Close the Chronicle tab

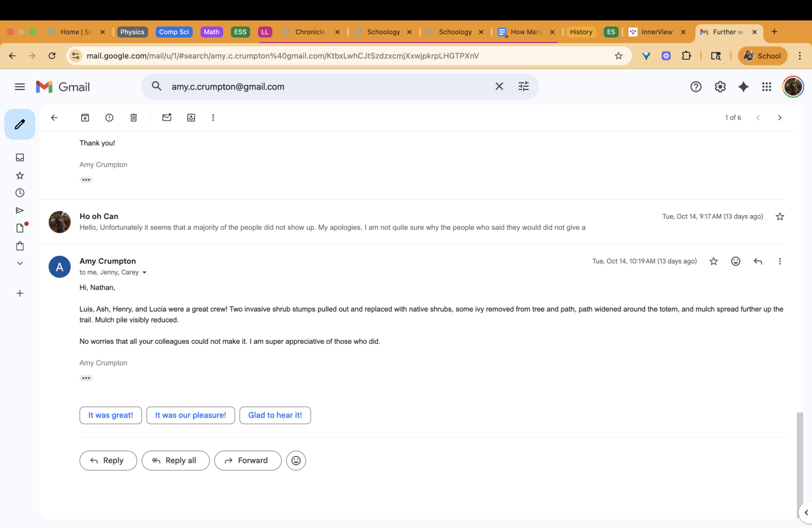(337, 32)
